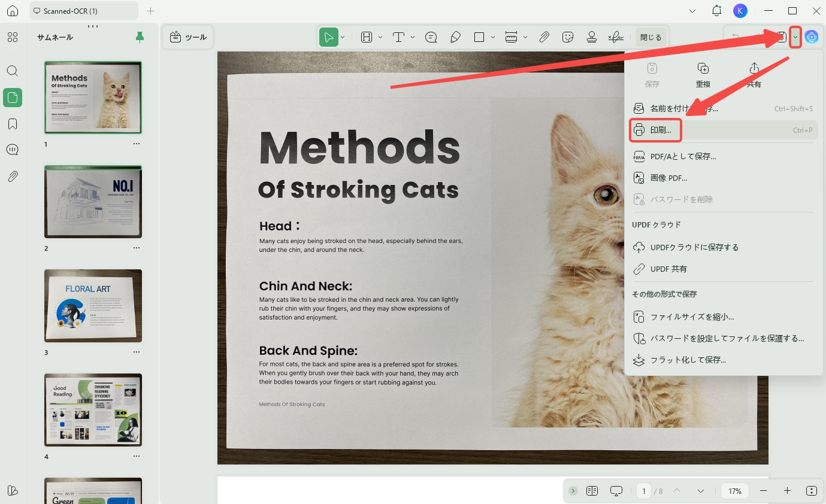Screen dimensions: 826x504
Task: Choose PDF/Aとして保存...
Action: pyautogui.click(x=724, y=156)
